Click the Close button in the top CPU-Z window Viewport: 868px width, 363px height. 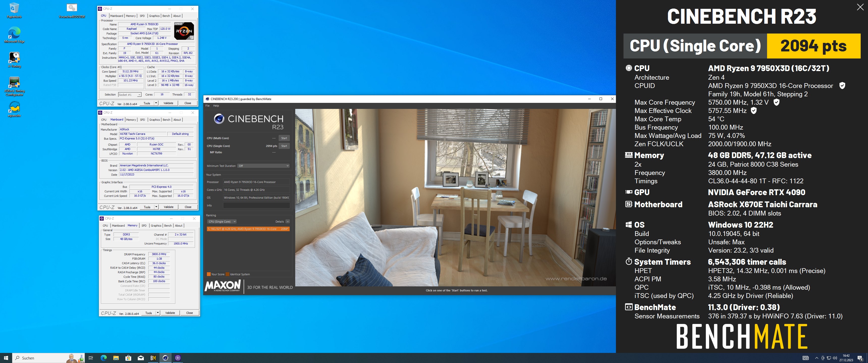point(188,103)
